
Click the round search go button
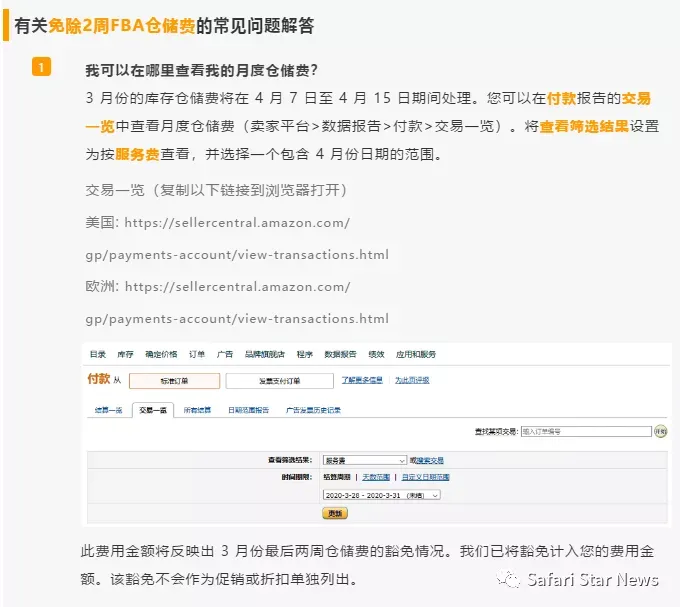pos(660,431)
